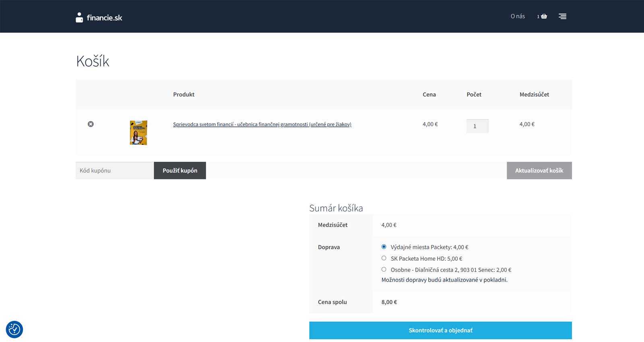Open the Sprievodca svetom financií product link
Screen dimensions: 644x342
tap(262, 124)
